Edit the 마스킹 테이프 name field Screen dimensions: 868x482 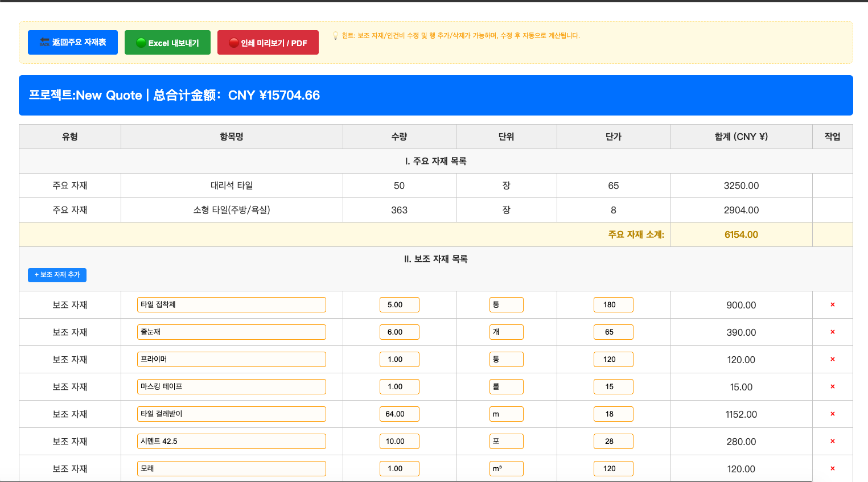[x=232, y=386]
